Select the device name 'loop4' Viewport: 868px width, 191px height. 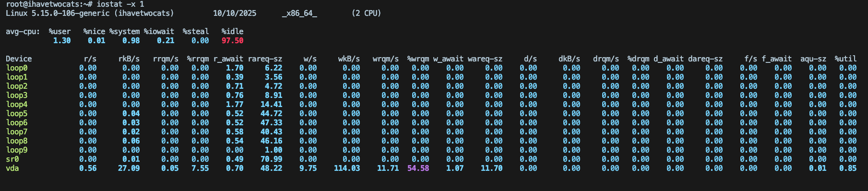(x=17, y=105)
